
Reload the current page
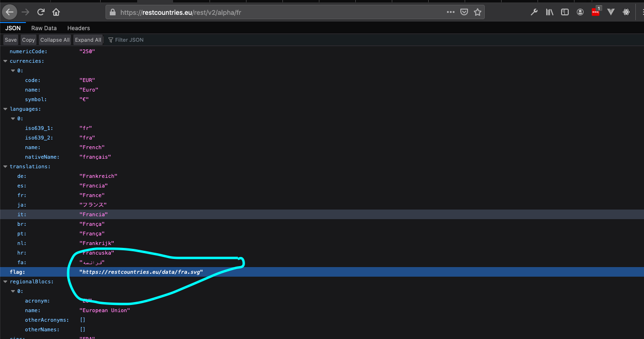coord(41,12)
